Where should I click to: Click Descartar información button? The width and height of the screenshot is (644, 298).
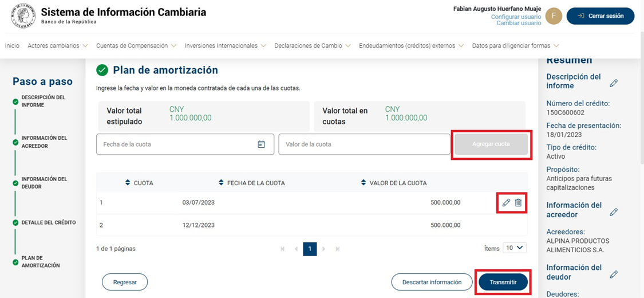tap(432, 282)
